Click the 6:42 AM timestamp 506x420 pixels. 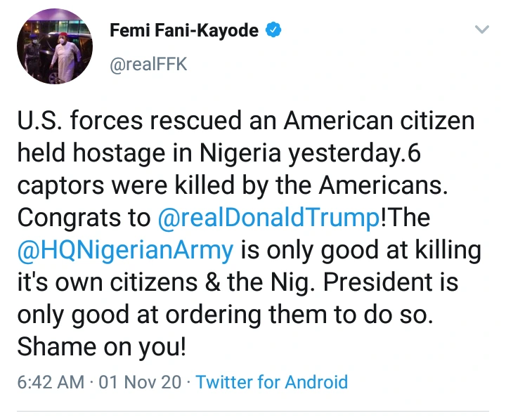pyautogui.click(x=50, y=383)
